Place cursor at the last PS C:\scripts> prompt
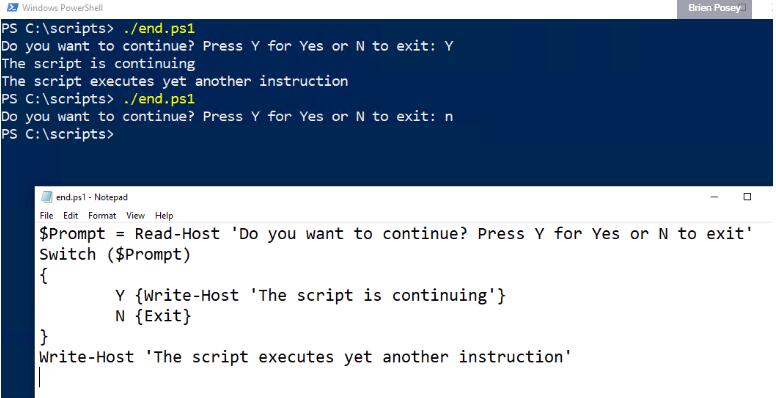This screenshot has width=776, height=398. [x=57, y=134]
